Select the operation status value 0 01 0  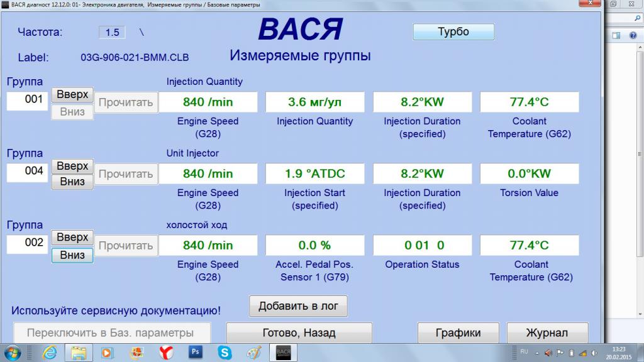coord(422,245)
